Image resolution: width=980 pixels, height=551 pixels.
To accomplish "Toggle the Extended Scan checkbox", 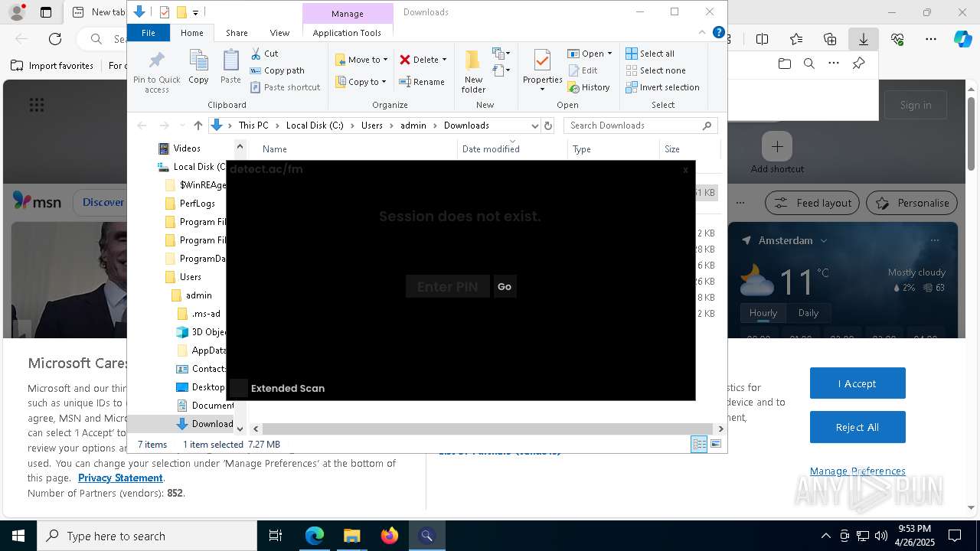I will pyautogui.click(x=239, y=388).
